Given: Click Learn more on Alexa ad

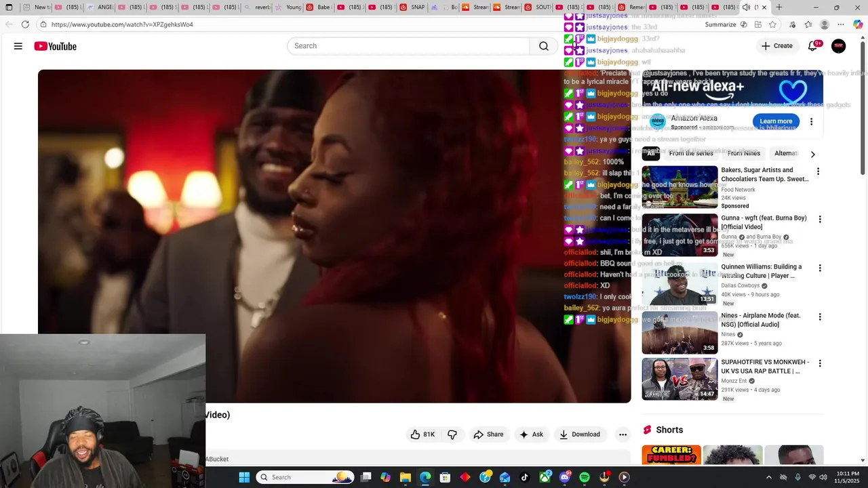Looking at the screenshot, I should click(776, 121).
